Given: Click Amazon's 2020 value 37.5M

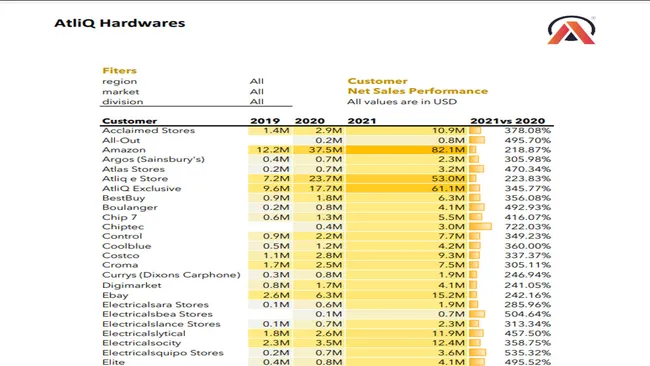Looking at the screenshot, I should coord(325,150).
